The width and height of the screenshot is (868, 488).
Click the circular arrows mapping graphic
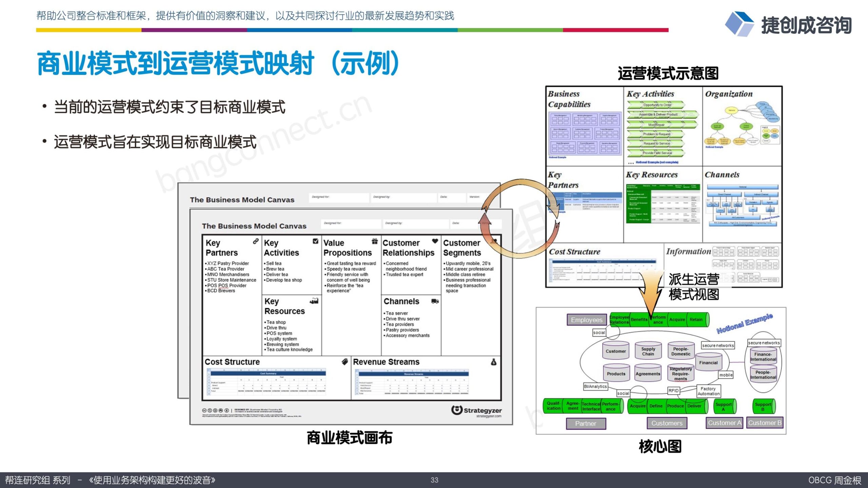pos(520,219)
